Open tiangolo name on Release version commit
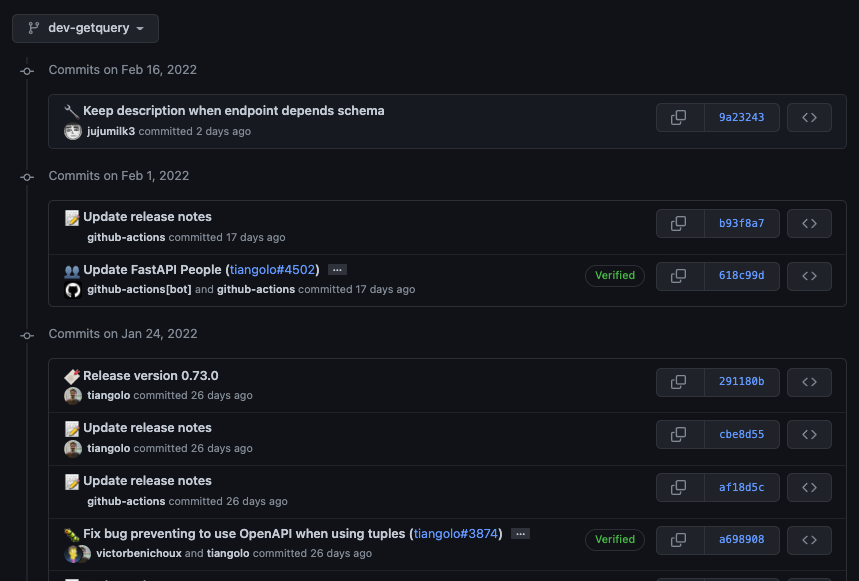The width and height of the screenshot is (859, 581). pyautogui.click(x=108, y=395)
